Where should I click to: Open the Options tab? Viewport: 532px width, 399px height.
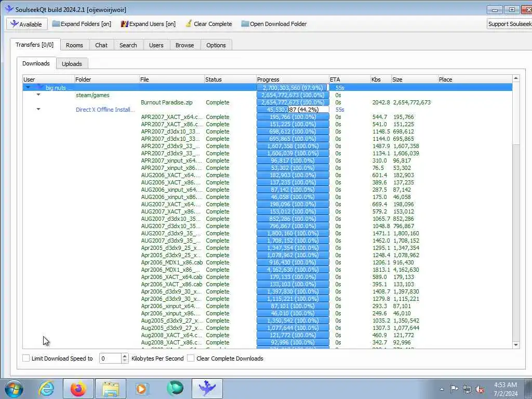point(216,45)
